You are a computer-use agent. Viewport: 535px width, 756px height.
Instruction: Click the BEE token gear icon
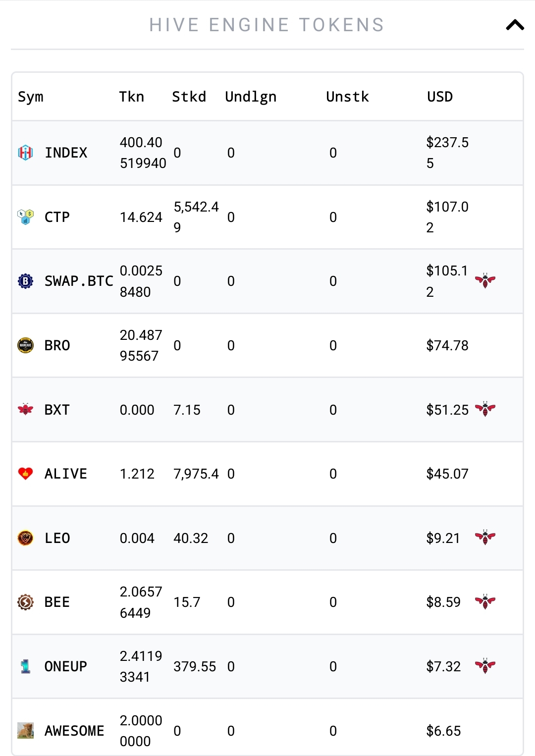point(25,602)
